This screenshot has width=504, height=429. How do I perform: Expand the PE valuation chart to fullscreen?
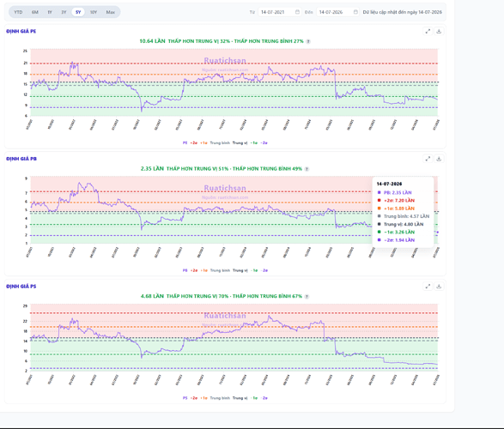coord(428,31)
